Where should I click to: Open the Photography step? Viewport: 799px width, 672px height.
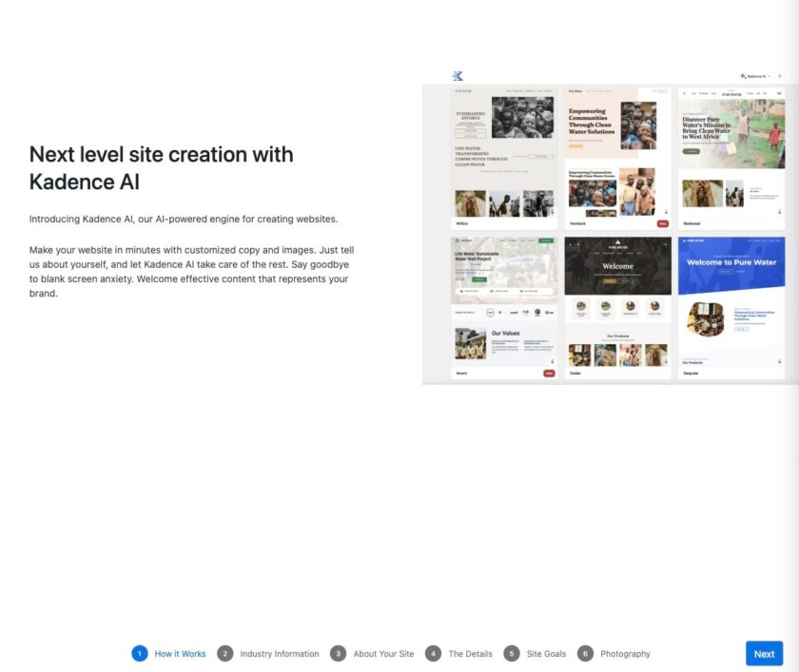[625, 654]
